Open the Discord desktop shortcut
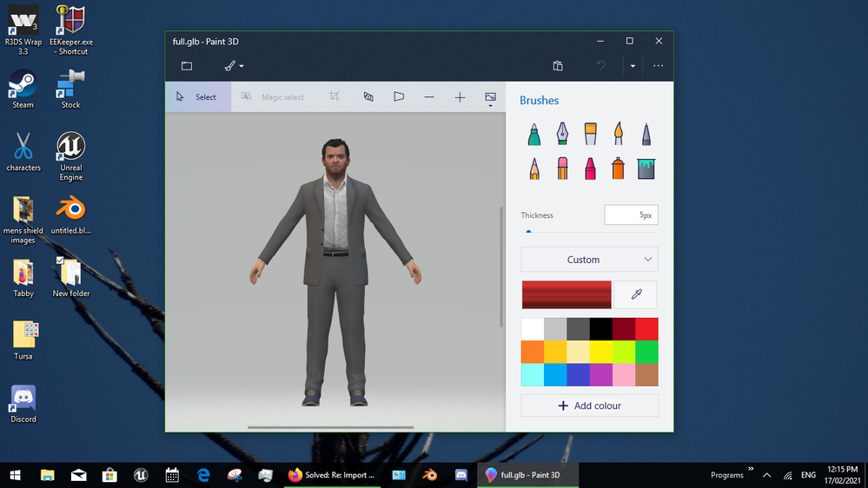Image resolution: width=868 pixels, height=488 pixels. pyautogui.click(x=23, y=404)
